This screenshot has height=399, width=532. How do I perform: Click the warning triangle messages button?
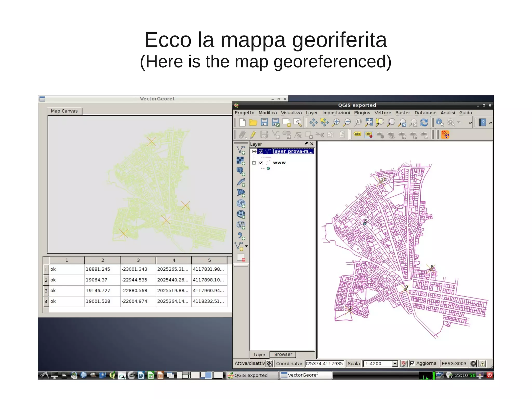(482, 364)
